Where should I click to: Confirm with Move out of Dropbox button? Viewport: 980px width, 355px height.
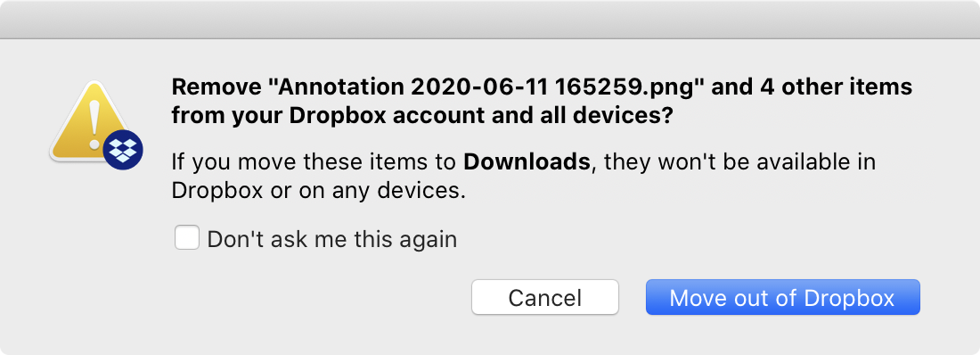click(782, 297)
